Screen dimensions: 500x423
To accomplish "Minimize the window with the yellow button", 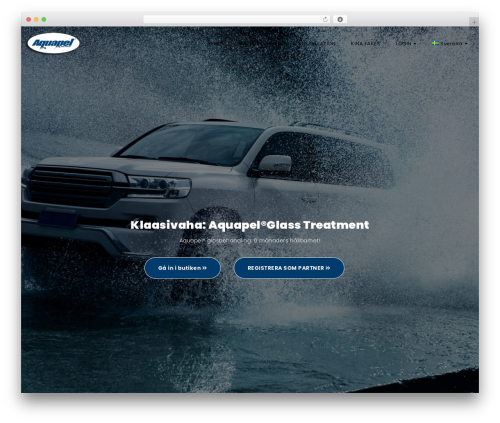I will coord(36,19).
